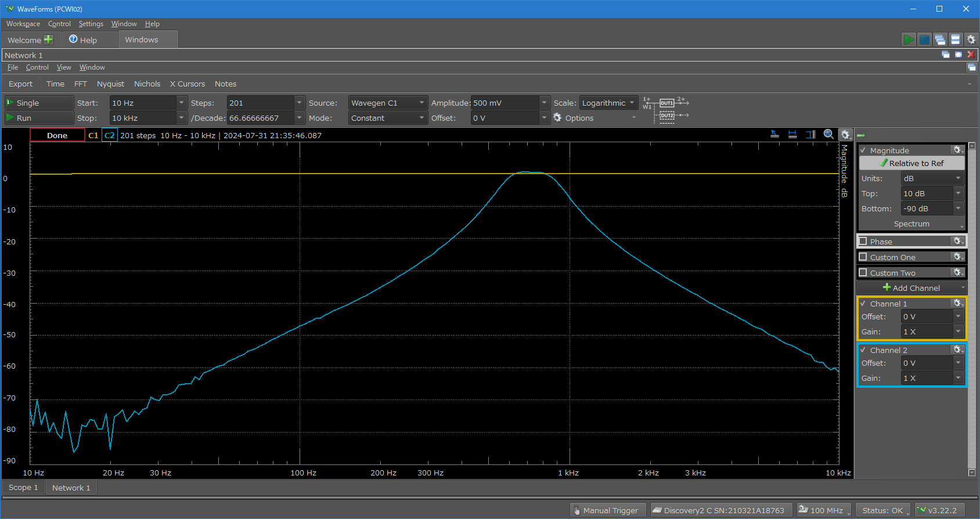This screenshot has width=980, height=519.
Task: Open the Start frequency dropdown arrow
Action: [x=182, y=103]
